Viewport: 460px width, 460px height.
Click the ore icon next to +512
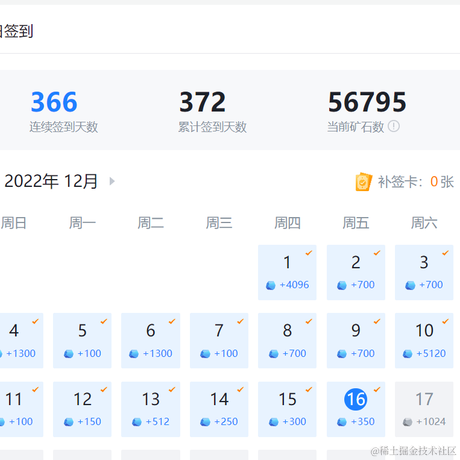click(x=137, y=422)
